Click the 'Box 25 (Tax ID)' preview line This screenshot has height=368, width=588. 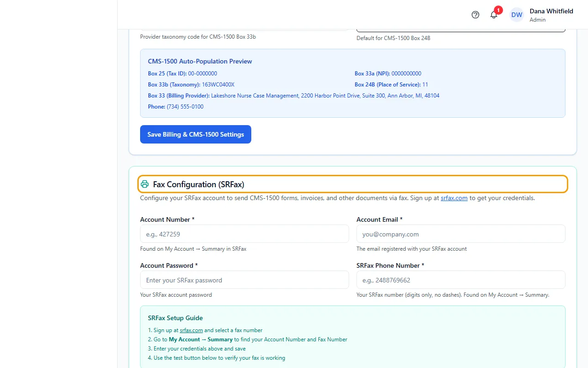tap(182, 74)
